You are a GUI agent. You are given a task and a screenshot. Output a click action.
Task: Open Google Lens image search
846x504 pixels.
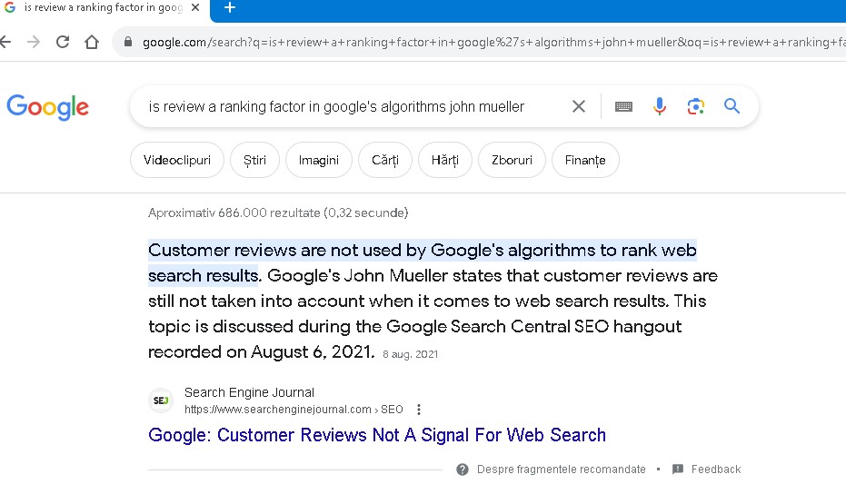[695, 106]
